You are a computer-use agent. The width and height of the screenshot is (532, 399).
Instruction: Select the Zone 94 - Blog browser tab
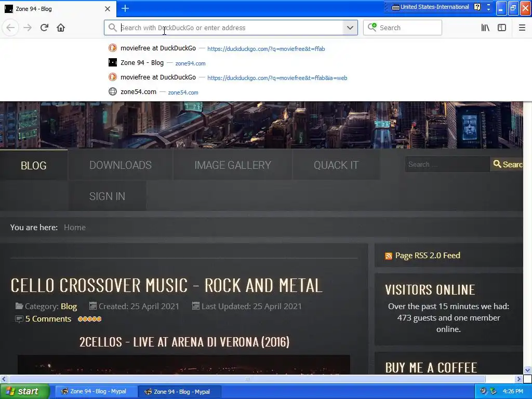point(58,9)
